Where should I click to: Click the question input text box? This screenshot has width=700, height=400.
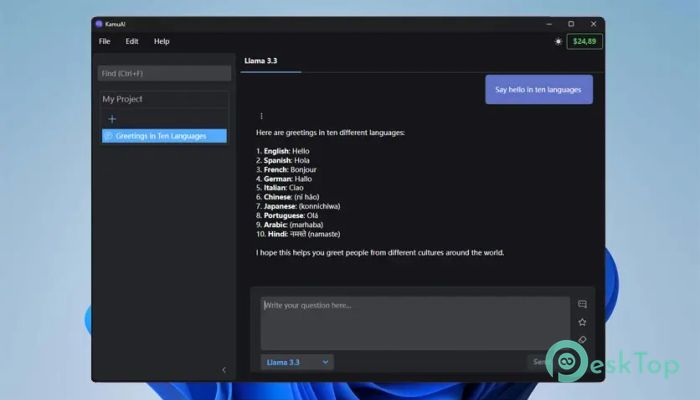[x=415, y=323]
